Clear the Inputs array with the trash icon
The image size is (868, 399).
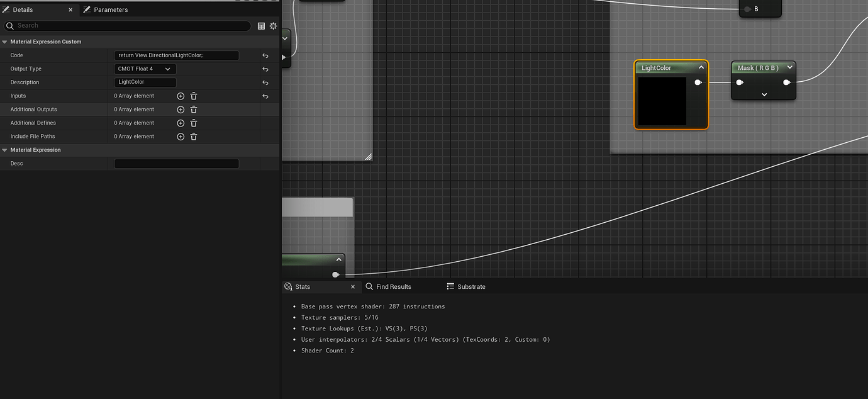pyautogui.click(x=193, y=96)
